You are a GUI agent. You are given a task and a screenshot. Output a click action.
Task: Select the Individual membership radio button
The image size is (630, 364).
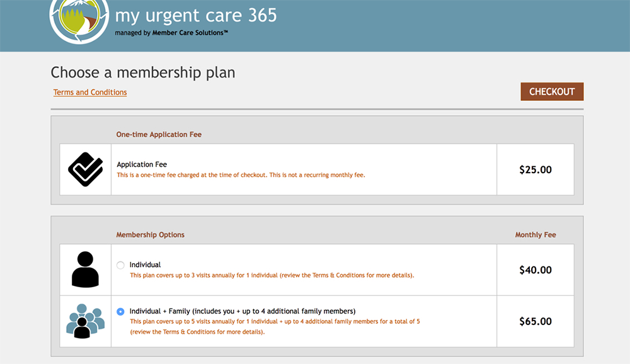click(121, 265)
